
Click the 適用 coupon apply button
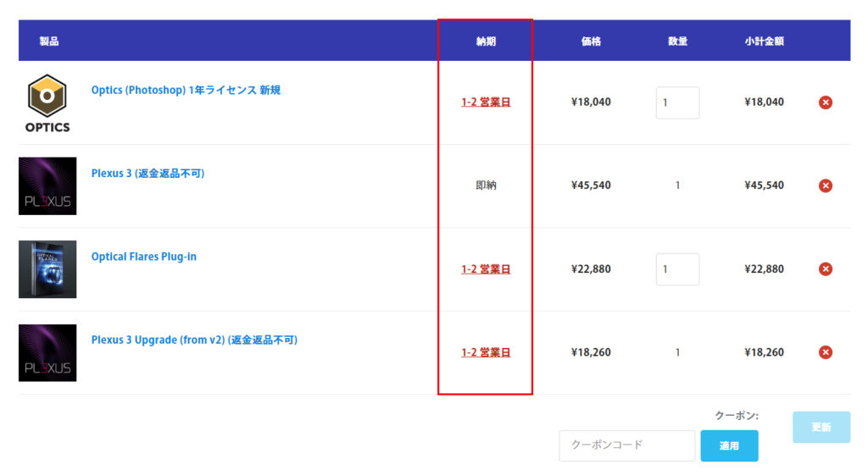pyautogui.click(x=729, y=446)
